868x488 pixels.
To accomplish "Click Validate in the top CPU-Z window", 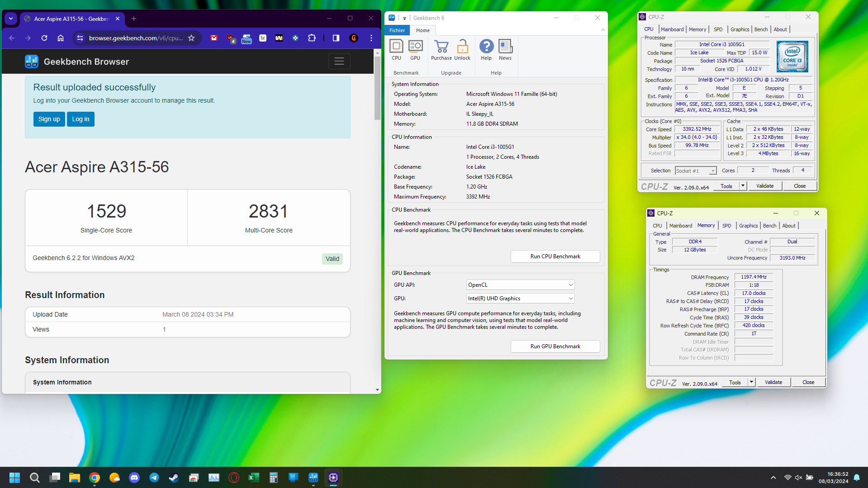I will coord(765,186).
